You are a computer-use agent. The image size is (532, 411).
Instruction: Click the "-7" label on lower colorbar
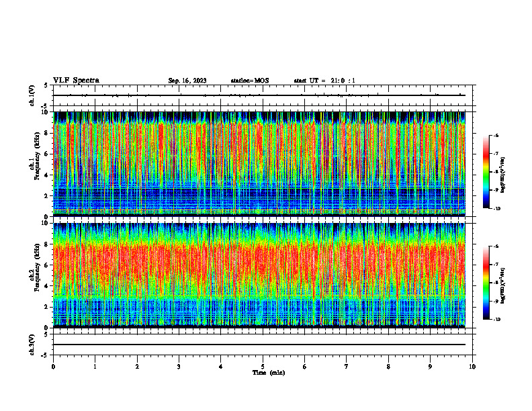pos(496,265)
